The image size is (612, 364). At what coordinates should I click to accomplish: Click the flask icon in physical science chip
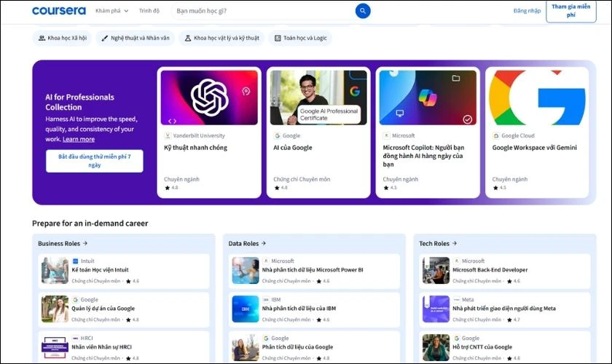click(x=188, y=39)
